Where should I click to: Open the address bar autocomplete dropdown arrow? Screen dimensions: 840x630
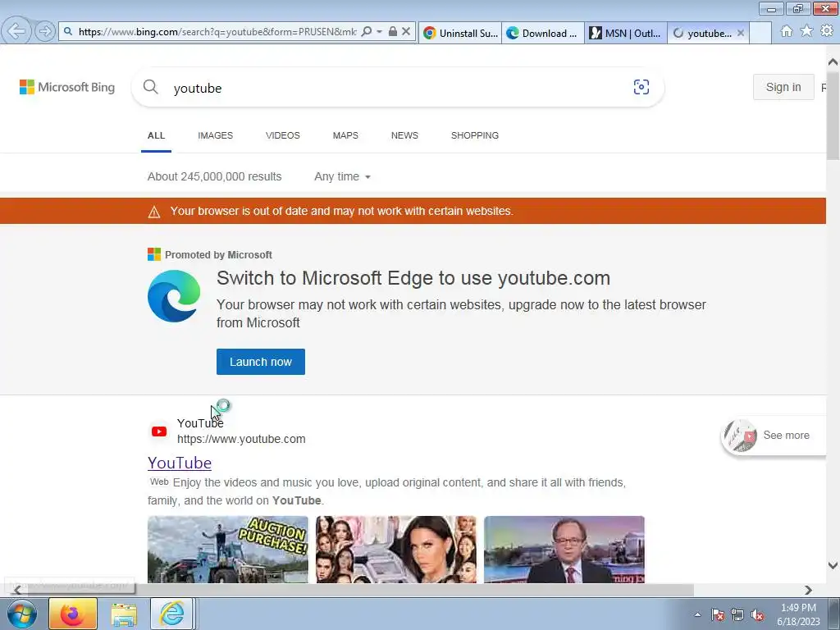pos(379,32)
